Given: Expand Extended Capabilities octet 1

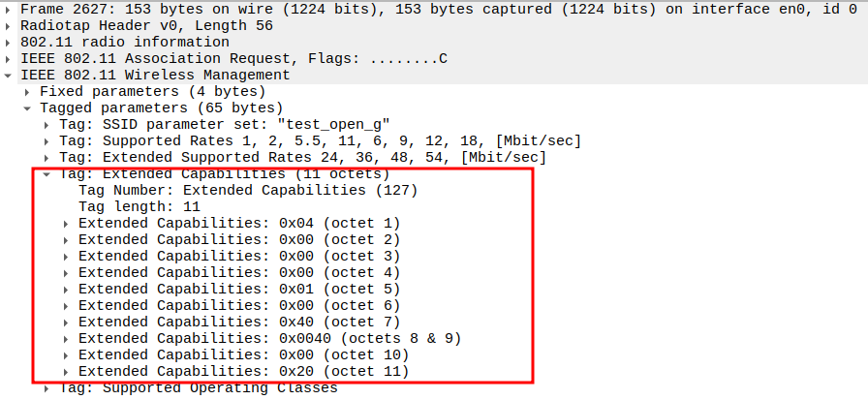Looking at the screenshot, I should click(67, 223).
